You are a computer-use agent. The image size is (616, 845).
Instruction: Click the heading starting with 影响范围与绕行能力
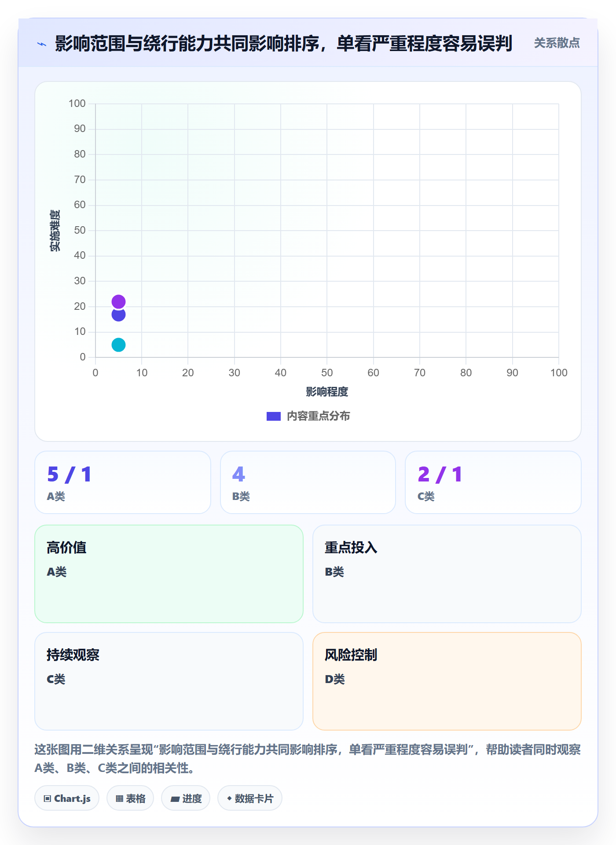pyautogui.click(x=283, y=44)
